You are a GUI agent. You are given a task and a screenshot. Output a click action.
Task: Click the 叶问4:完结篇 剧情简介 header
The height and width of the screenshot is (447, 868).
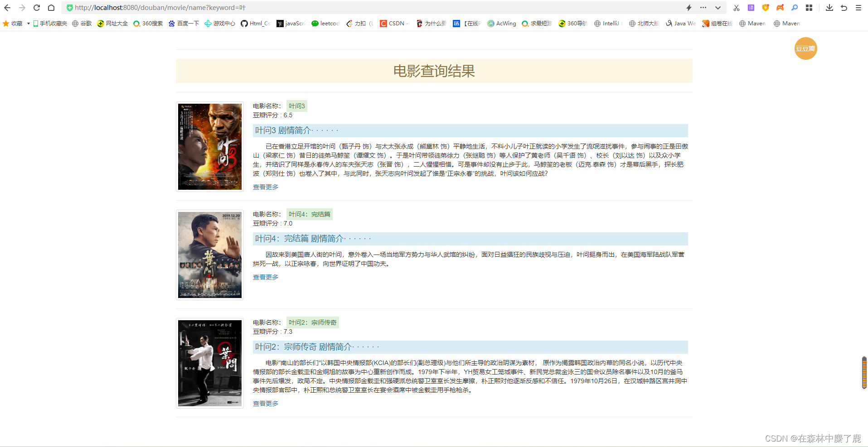point(470,239)
